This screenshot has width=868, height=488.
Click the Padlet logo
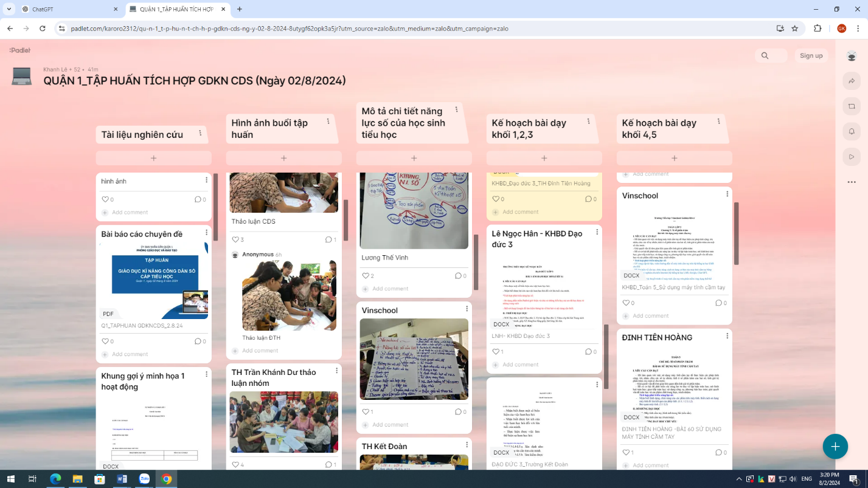(19, 50)
